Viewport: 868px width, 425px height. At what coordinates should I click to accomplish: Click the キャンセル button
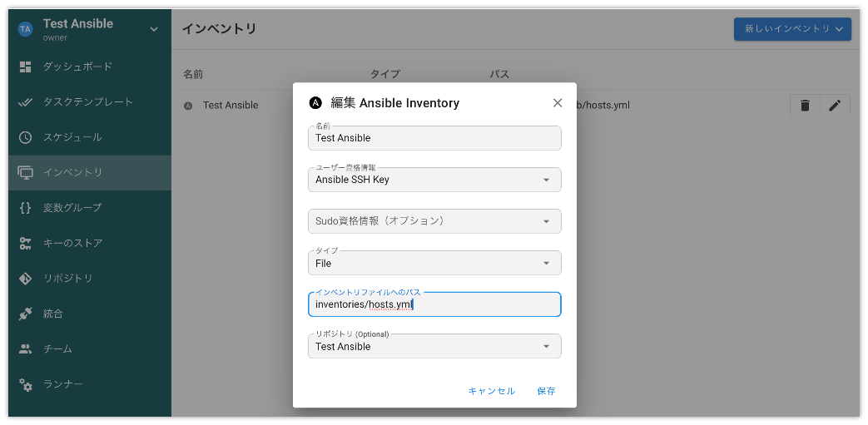click(x=492, y=391)
